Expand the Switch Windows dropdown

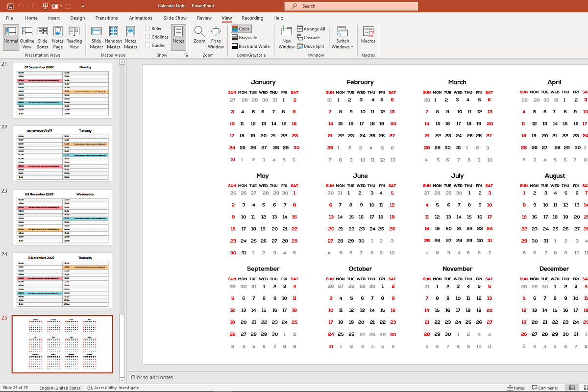point(343,37)
